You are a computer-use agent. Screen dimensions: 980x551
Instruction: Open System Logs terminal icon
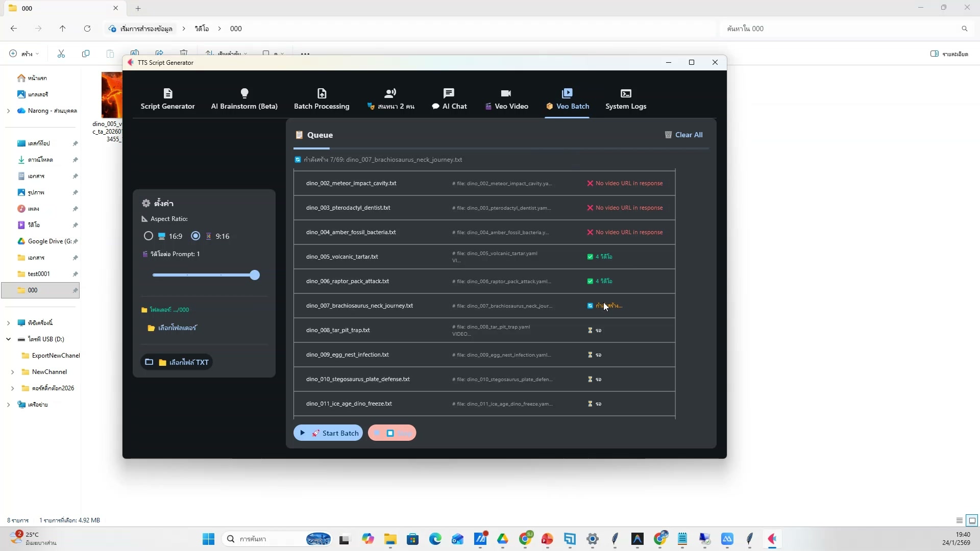[626, 93]
